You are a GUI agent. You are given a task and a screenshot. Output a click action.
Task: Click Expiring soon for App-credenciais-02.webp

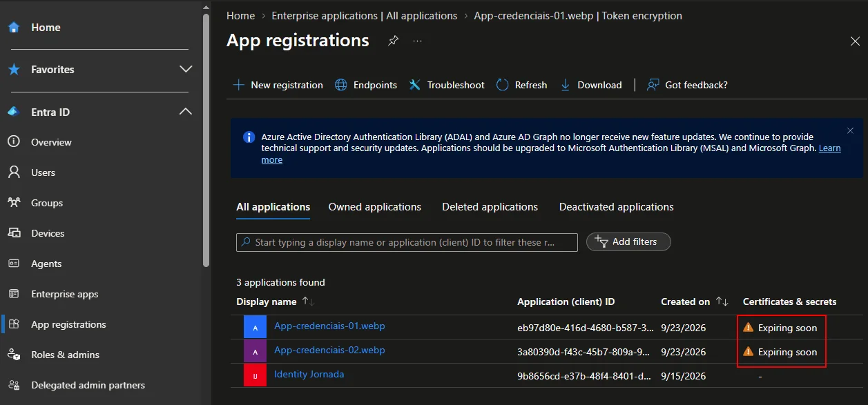click(x=787, y=352)
